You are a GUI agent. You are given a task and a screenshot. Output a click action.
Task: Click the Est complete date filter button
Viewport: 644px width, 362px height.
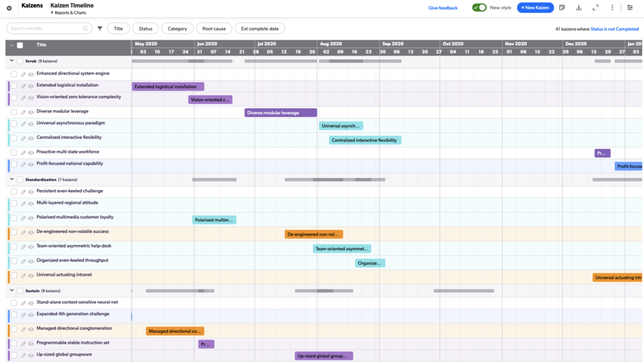tap(260, 28)
